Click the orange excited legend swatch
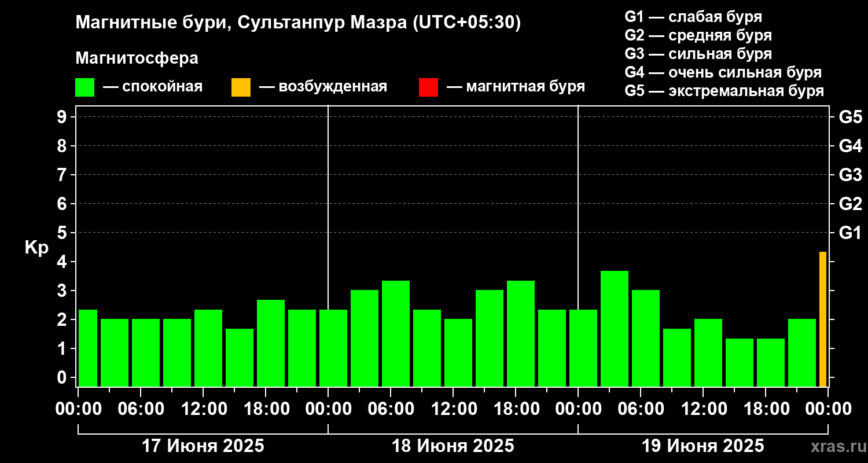The width and height of the screenshot is (868, 463). [x=241, y=87]
